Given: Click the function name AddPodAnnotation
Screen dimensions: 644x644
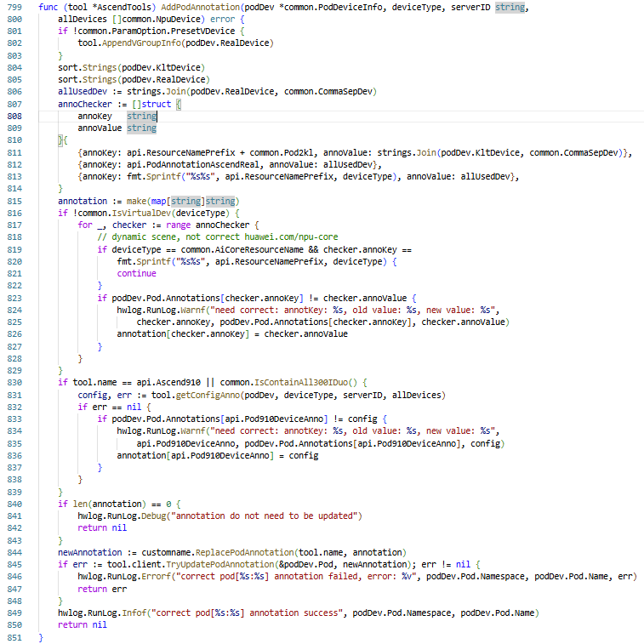Looking at the screenshot, I should tap(200, 8).
